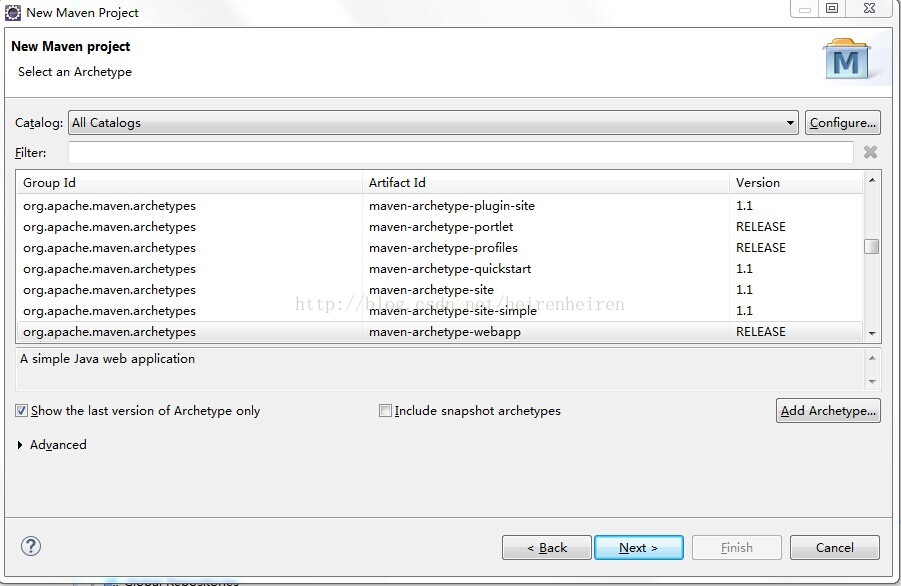
Task: Click the 1.1 version of quickstart row
Action: coord(744,269)
